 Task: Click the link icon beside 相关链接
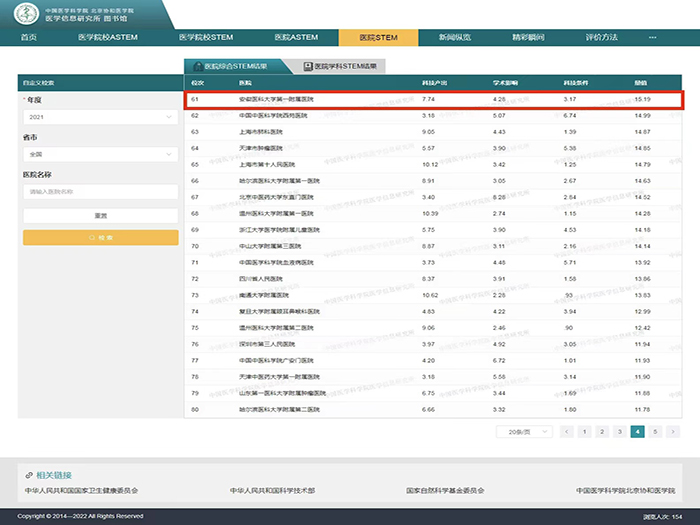point(27,475)
